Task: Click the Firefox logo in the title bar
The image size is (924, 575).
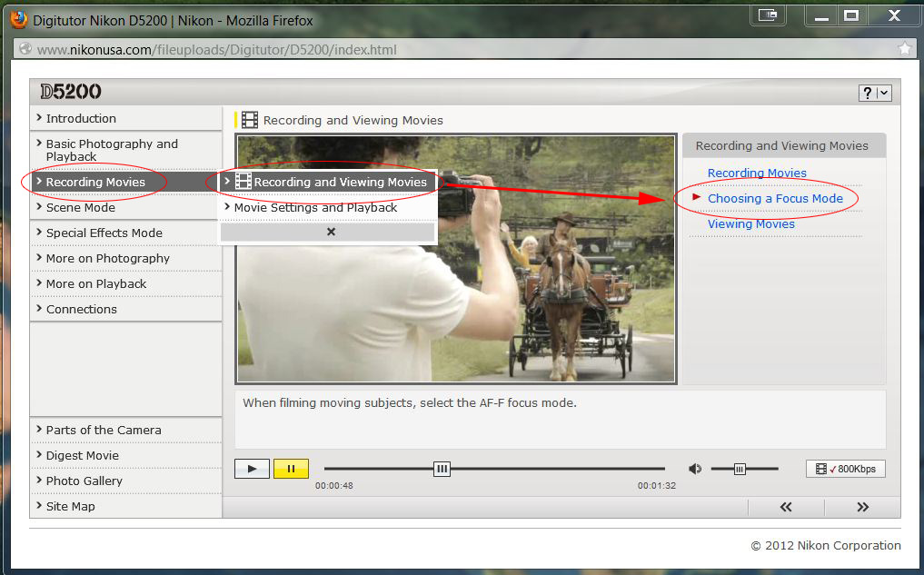Action: click(19, 20)
